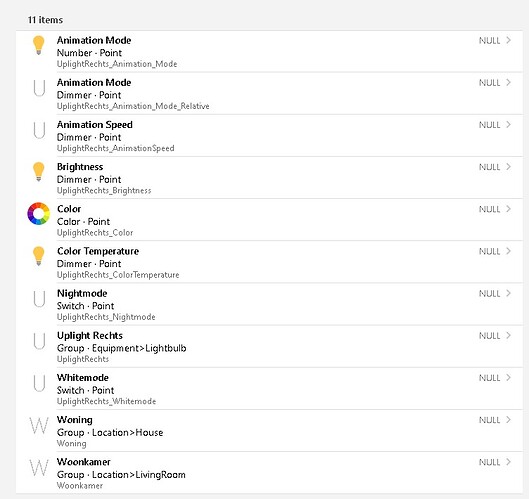Click the U icon for Animation Mode Relative
This screenshot has height=499, width=529.
(39, 88)
